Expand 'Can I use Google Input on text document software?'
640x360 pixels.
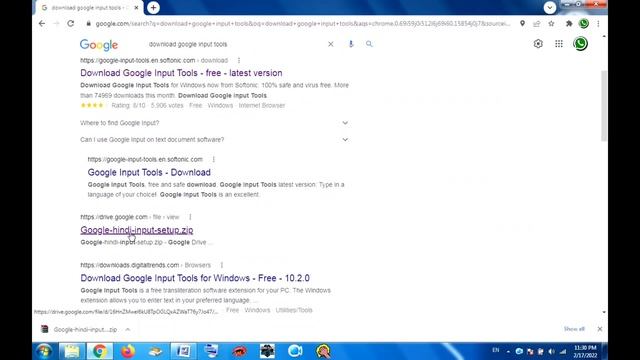(214, 140)
